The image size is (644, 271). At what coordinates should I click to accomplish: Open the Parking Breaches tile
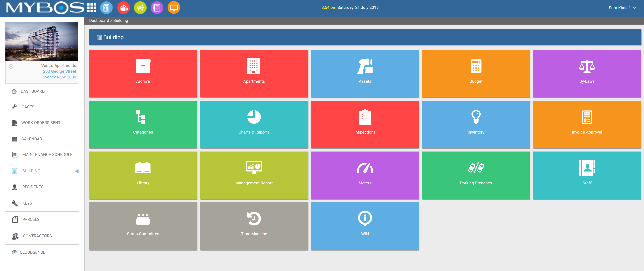click(475, 175)
